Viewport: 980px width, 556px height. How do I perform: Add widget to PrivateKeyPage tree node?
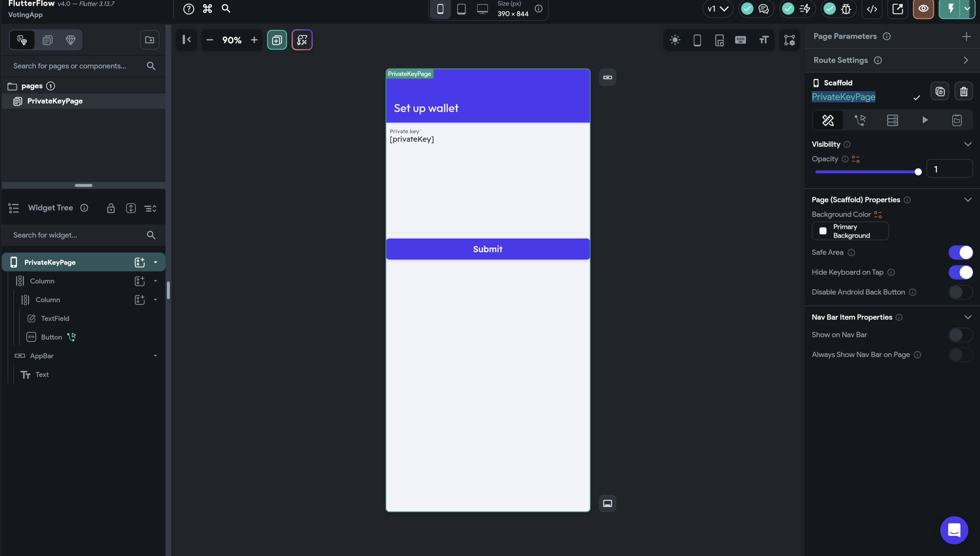click(x=139, y=262)
